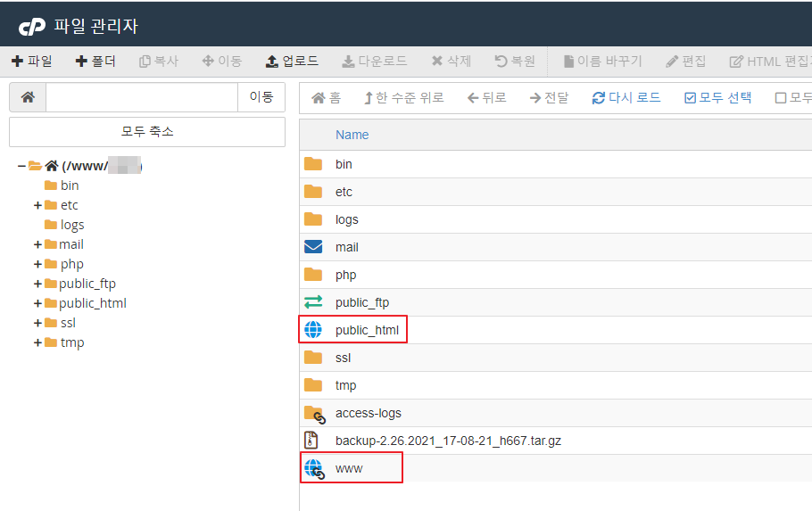The width and height of the screenshot is (812, 511).
Task: Collapse the root /www tree node
Action: pyautogui.click(x=21, y=166)
